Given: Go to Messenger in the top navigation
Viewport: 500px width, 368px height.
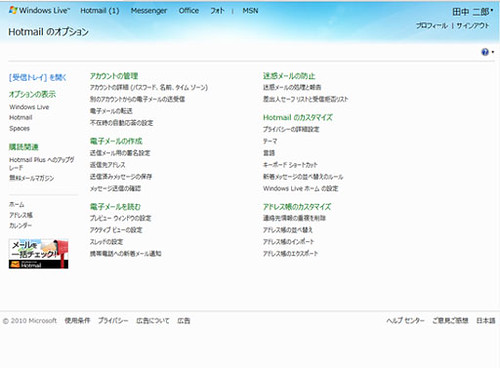Looking at the screenshot, I should pyautogui.click(x=149, y=11).
